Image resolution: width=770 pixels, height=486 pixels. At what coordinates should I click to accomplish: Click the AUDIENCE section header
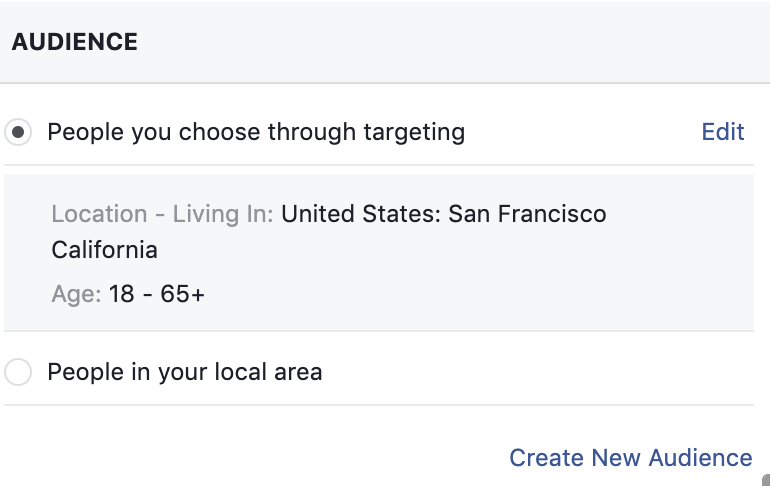[75, 42]
